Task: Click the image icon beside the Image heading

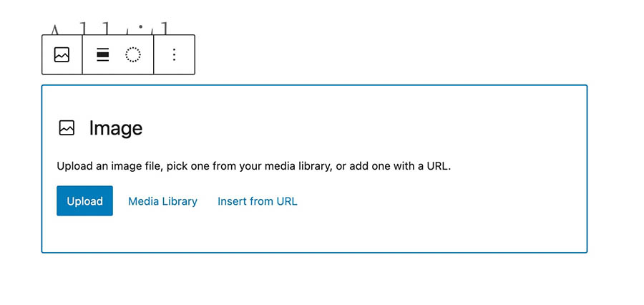Action: [67, 128]
